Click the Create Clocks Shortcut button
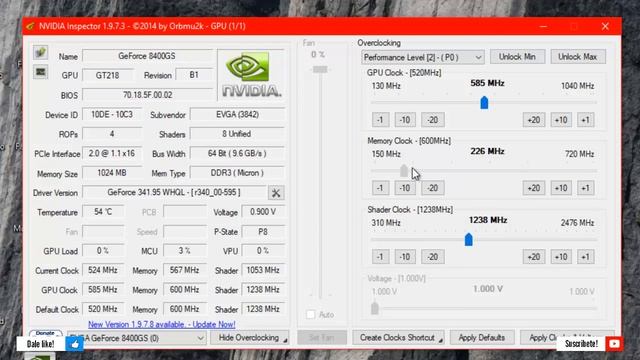The width and height of the screenshot is (640, 360). click(398, 338)
